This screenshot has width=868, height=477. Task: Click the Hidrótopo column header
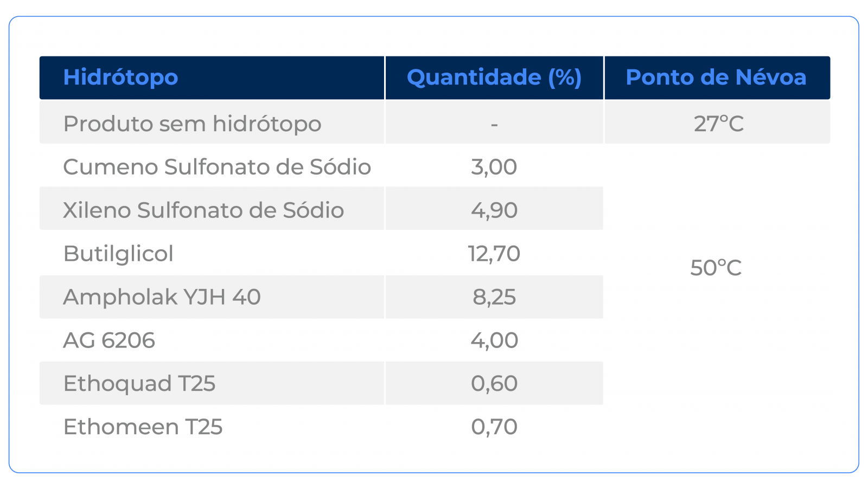click(120, 78)
